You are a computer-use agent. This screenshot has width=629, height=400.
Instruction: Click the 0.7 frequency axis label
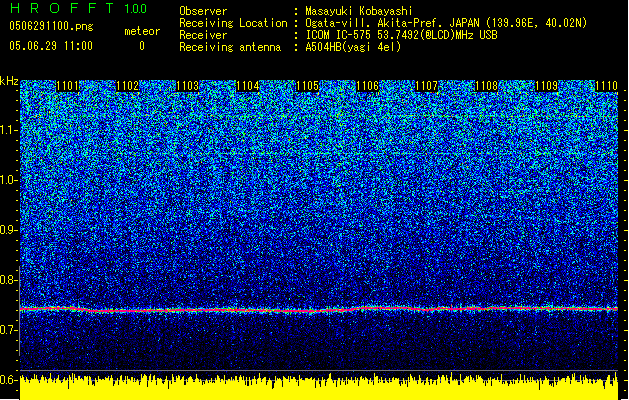point(9,330)
